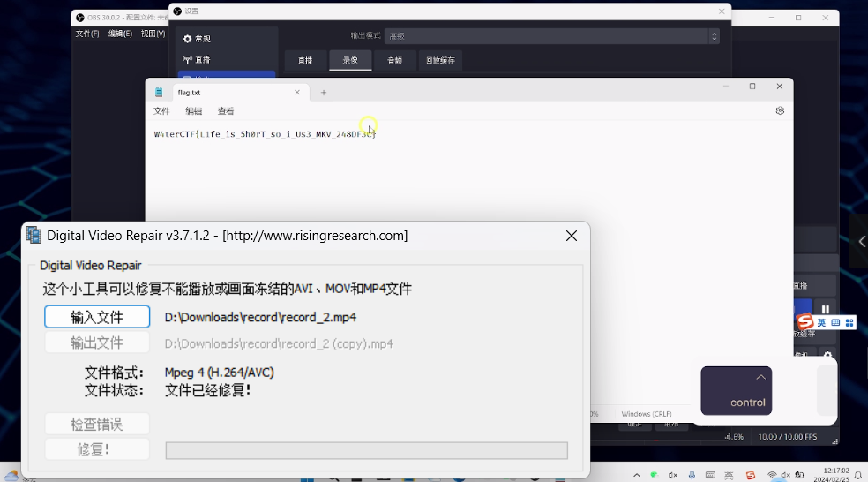Click the Sogou input method S icon
Screen dimensions: 868x482
[804, 321]
